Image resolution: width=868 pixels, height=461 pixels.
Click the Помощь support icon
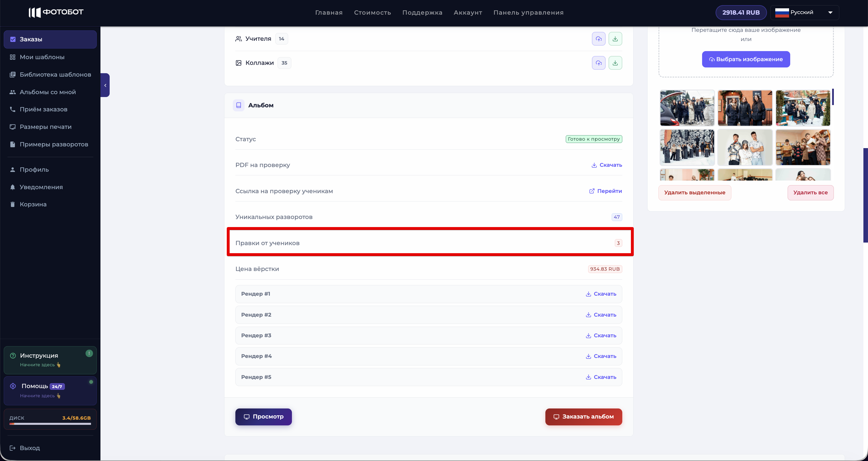point(13,386)
